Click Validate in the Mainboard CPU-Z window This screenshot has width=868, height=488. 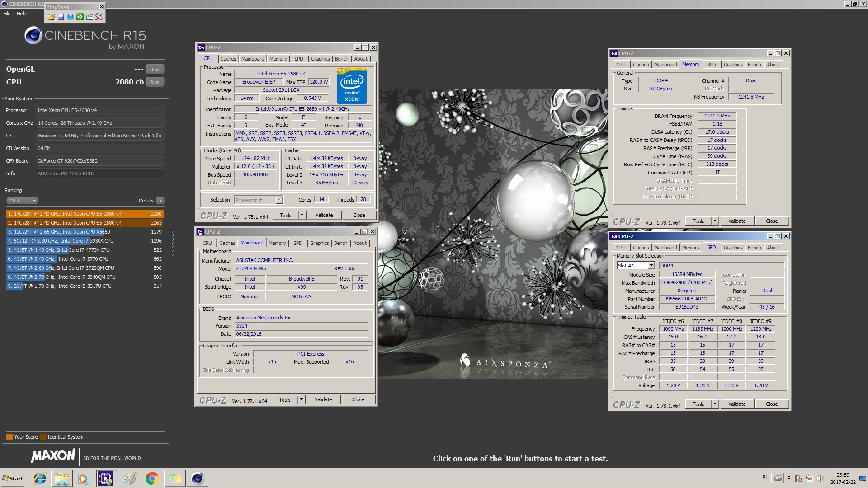[323, 399]
